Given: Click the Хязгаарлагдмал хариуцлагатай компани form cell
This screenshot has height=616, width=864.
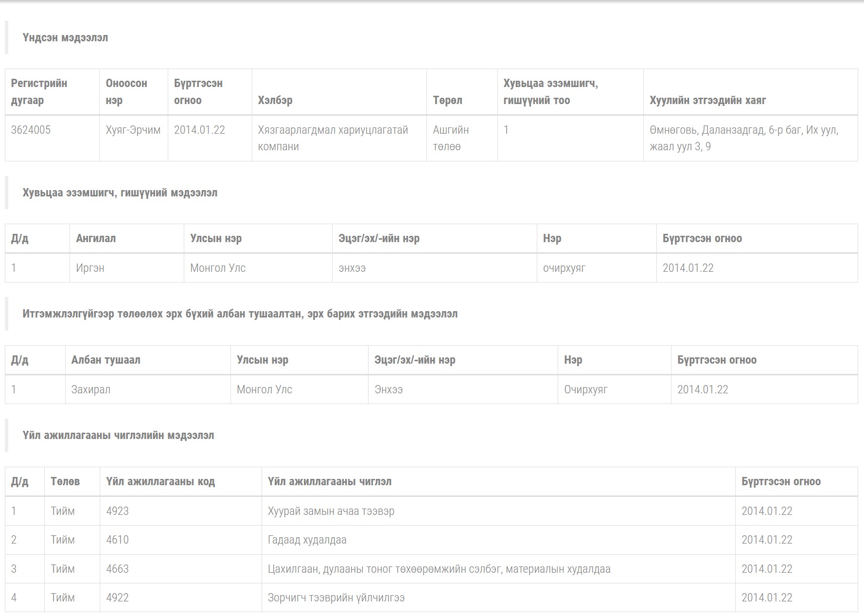Looking at the screenshot, I should [x=333, y=138].
